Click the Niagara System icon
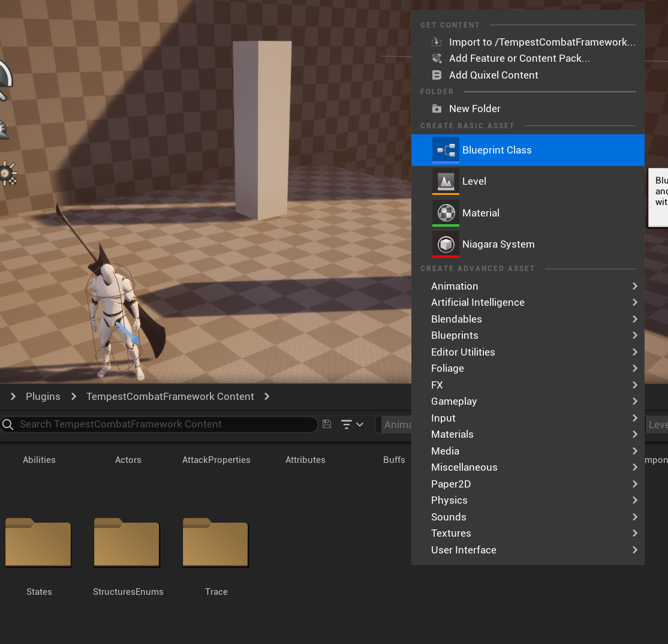 pyautogui.click(x=444, y=244)
